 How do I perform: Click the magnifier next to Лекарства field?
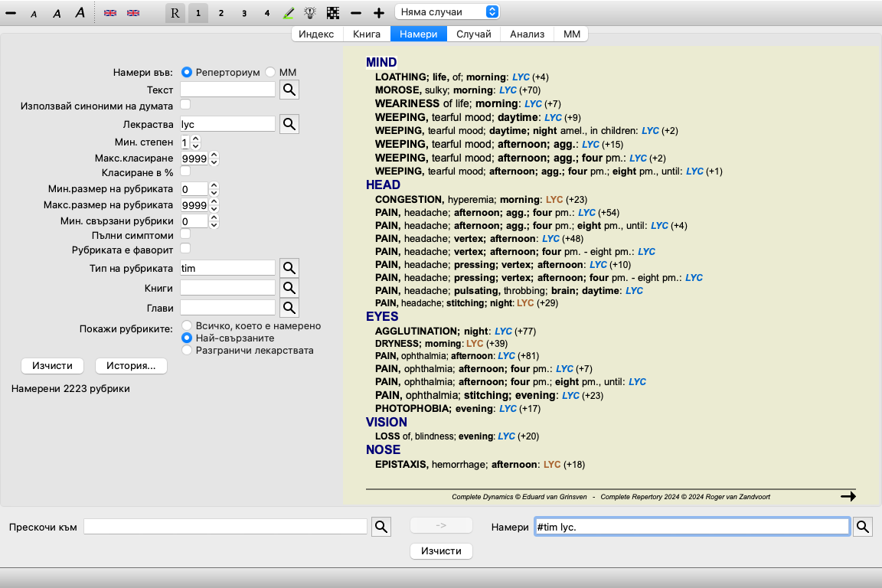(x=289, y=123)
